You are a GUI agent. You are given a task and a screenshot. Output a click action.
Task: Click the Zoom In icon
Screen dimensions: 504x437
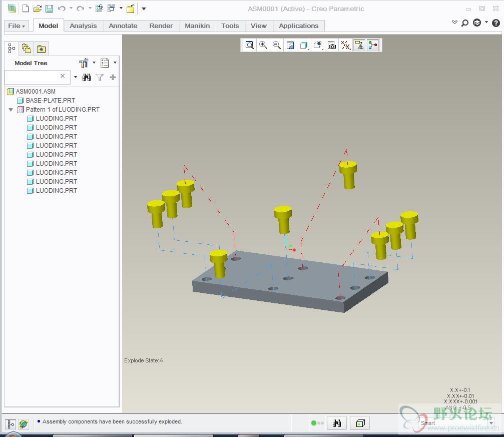[263, 45]
